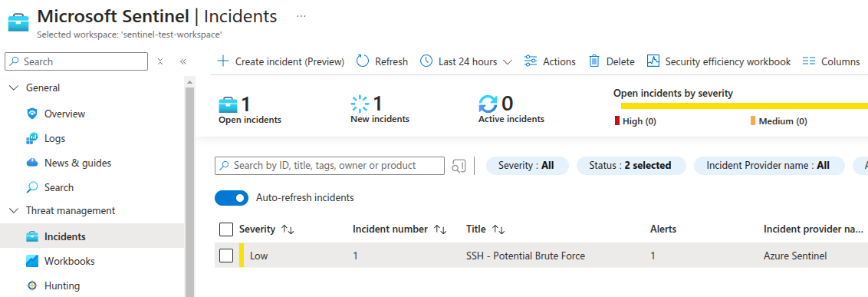Click the Microsoft Sentinel briefcase logo

coord(18,24)
